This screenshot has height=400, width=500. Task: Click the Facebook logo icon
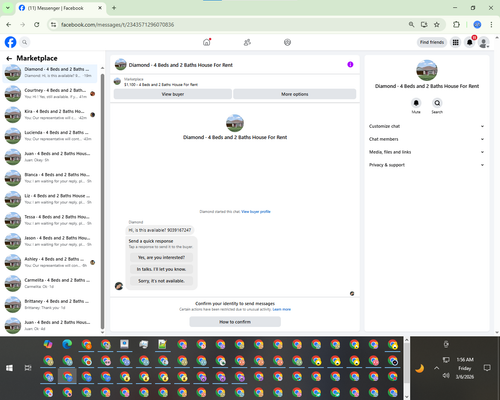coord(10,42)
